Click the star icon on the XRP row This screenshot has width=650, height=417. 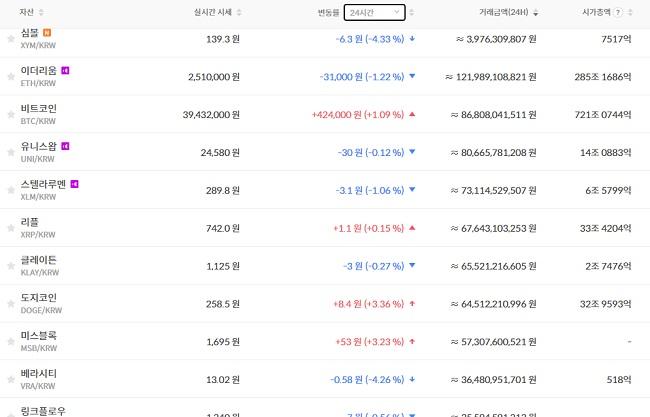[11, 227]
